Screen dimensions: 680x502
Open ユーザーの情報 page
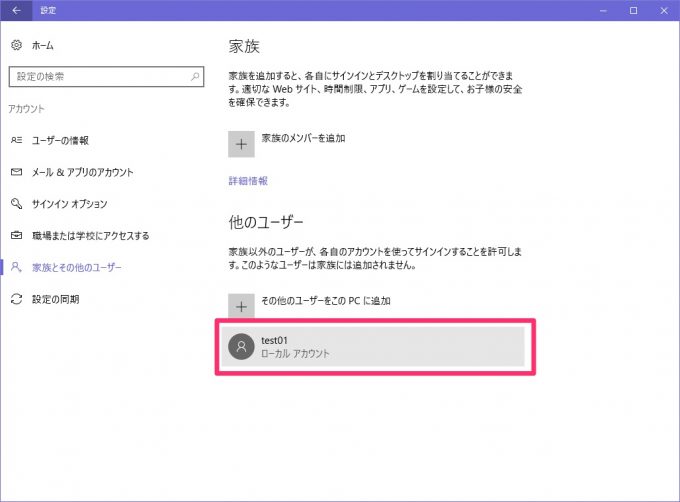coord(60,140)
